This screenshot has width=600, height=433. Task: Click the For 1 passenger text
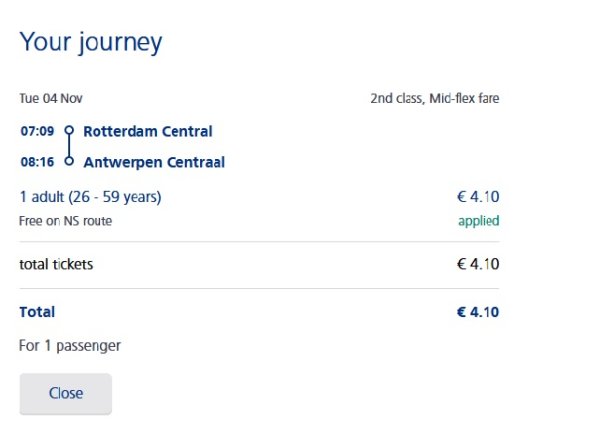tap(70, 346)
